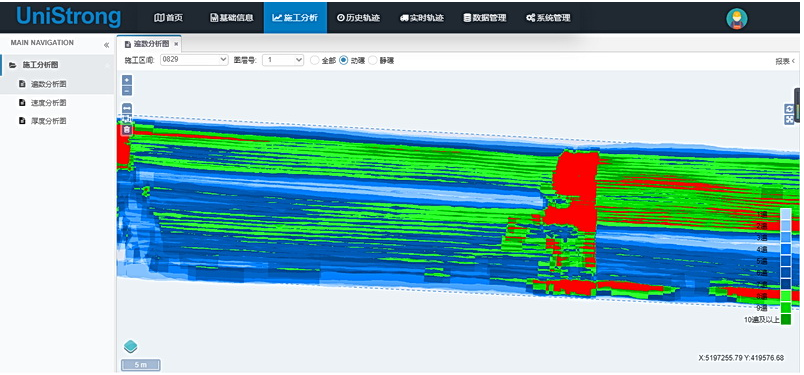804x375 pixels.
Task: Open 速度分析图 in the sidebar
Action: [x=49, y=103]
